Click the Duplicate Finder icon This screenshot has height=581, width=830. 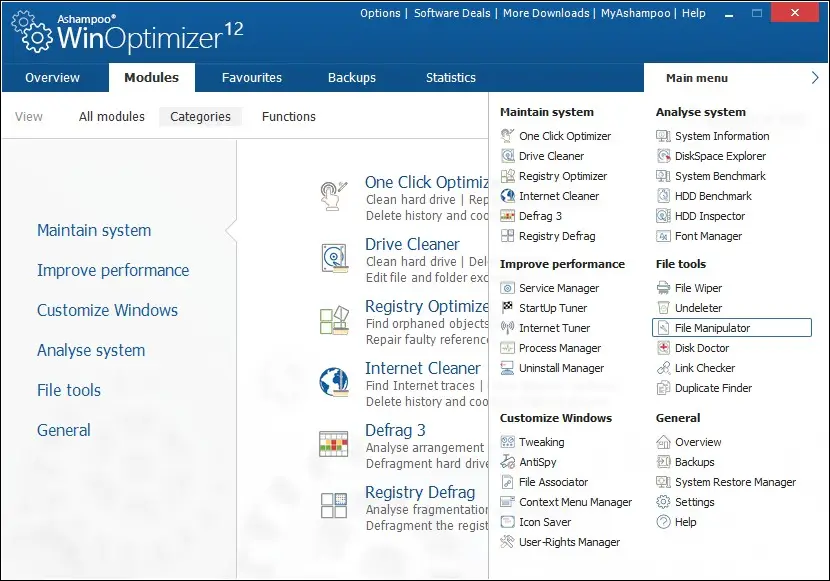pos(663,388)
